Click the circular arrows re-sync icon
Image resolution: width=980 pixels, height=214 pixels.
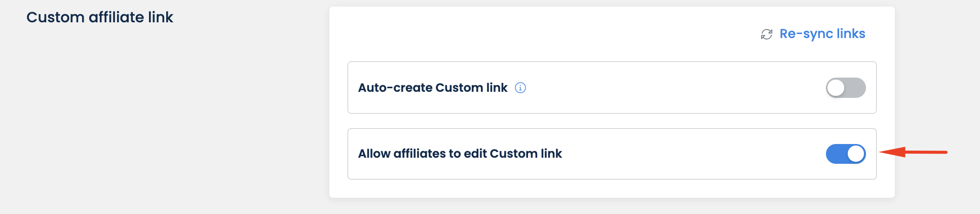(766, 34)
